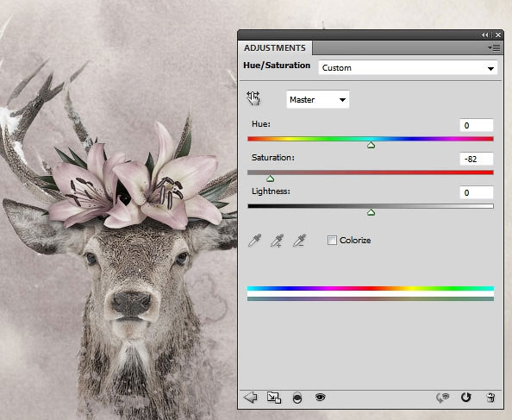Pick the Subtract from Sample eyedropper
The height and width of the screenshot is (420, 512).
click(x=299, y=241)
